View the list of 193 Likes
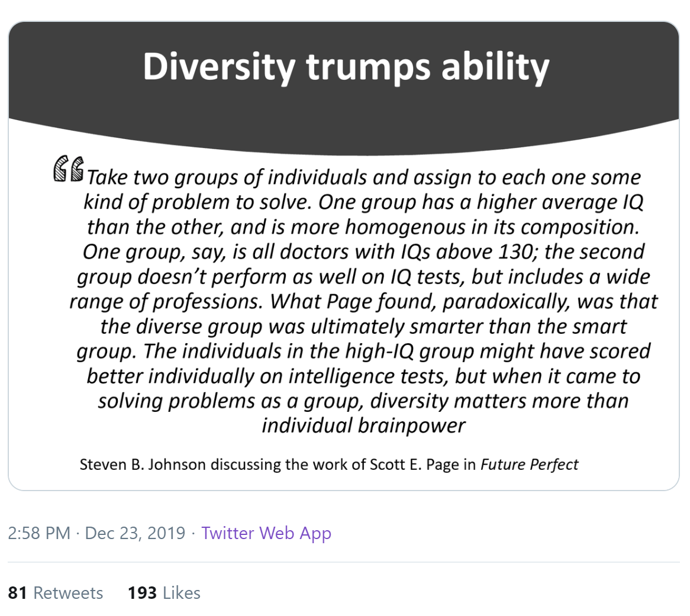Viewport: 690px width, 616px height. (164, 593)
